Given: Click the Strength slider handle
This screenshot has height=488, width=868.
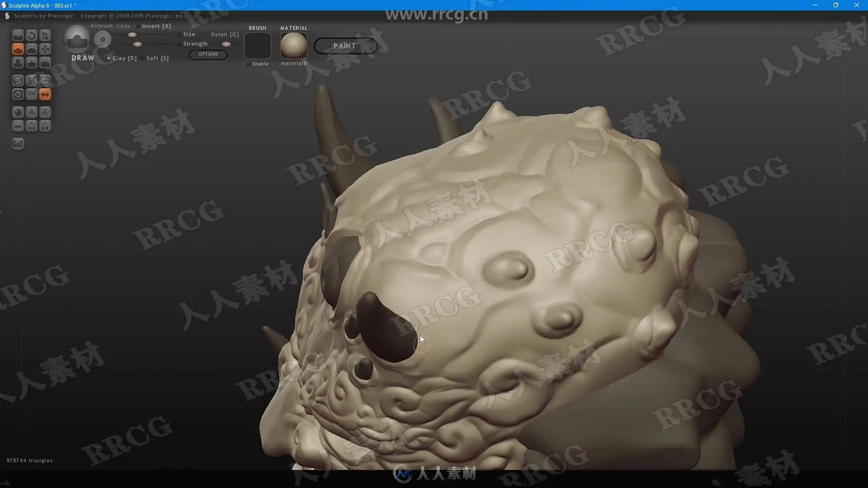Looking at the screenshot, I should point(138,44).
